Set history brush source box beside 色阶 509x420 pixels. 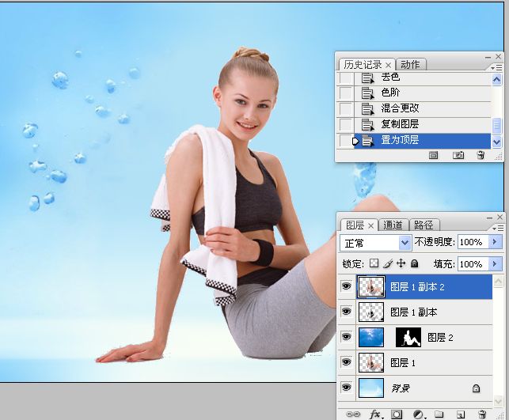pyautogui.click(x=345, y=93)
